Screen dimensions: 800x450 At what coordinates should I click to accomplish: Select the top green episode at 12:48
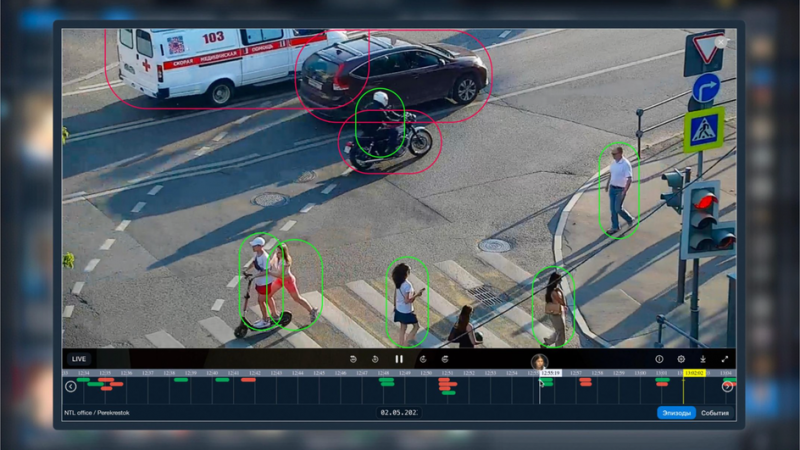coord(386,380)
